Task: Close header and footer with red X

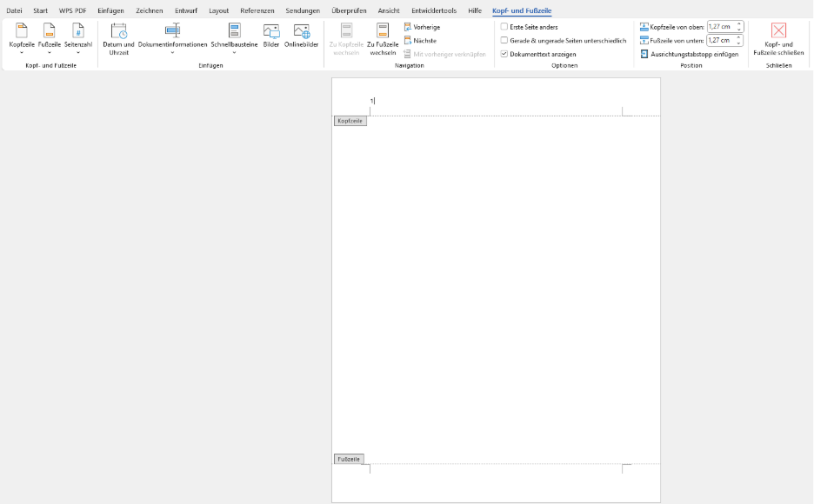Action: pos(778,39)
